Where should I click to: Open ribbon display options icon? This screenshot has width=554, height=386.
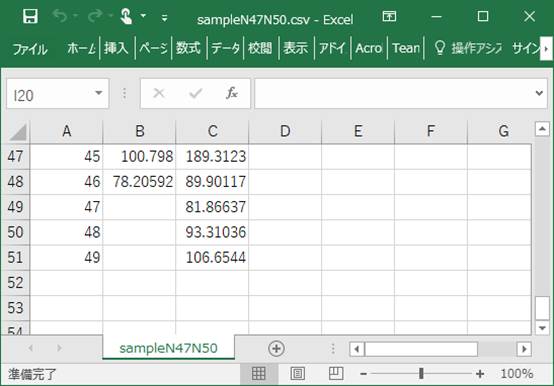pos(389,16)
